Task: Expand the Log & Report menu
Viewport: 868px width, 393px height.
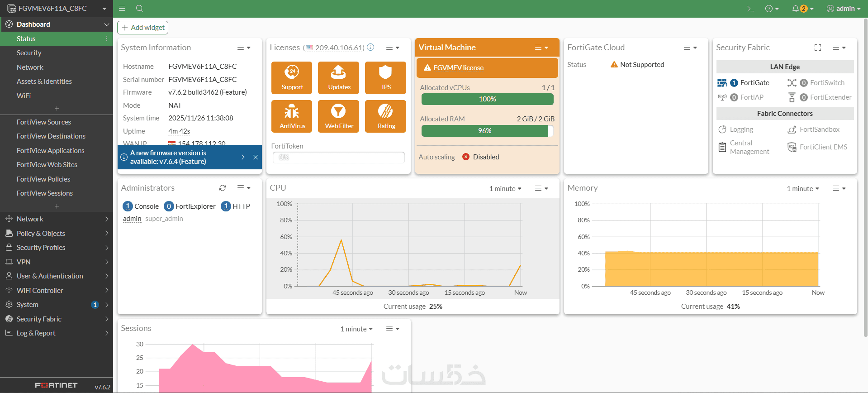Action: pos(57,333)
